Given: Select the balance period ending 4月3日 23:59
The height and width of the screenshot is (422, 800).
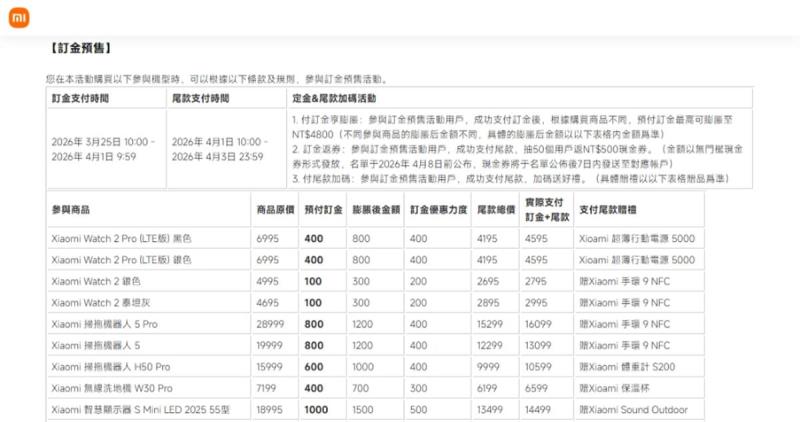Looking at the screenshot, I should (x=220, y=149).
